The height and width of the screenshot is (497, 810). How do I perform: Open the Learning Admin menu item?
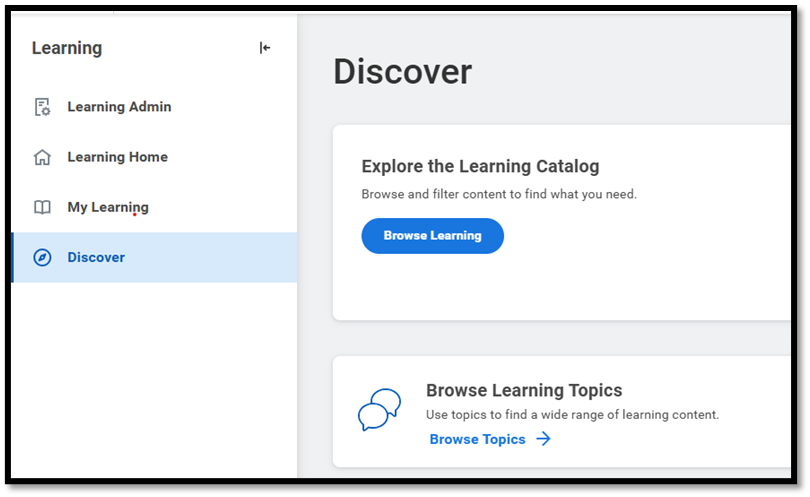pos(119,107)
